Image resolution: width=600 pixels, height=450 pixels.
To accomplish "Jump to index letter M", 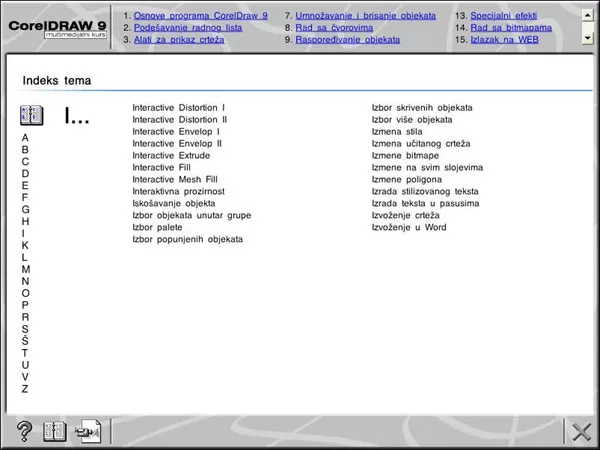I will coord(26,269).
